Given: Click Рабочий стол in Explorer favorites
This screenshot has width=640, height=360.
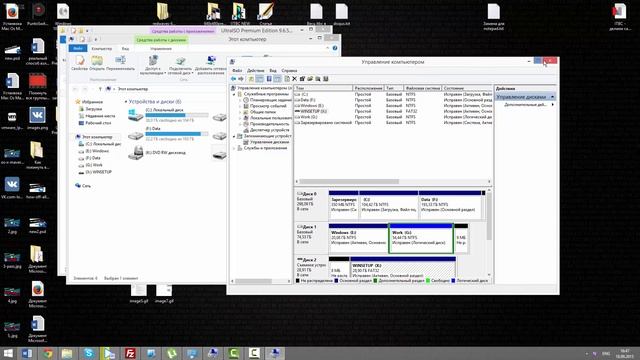Looking at the screenshot, I should [x=98, y=123].
